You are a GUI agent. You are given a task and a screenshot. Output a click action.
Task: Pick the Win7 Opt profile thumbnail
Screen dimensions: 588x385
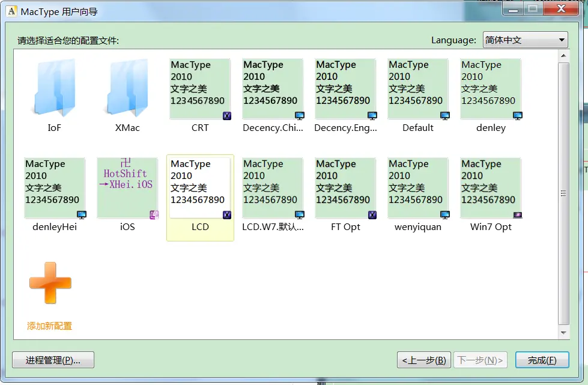pos(491,188)
